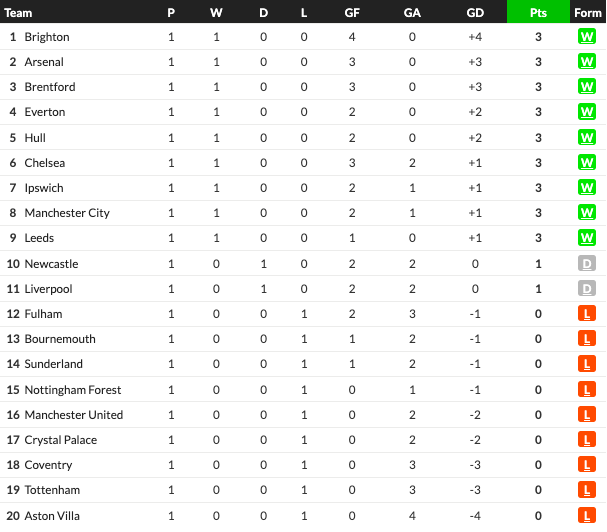The image size is (607, 532).
Task: Select the Brentford team name
Action: point(50,87)
